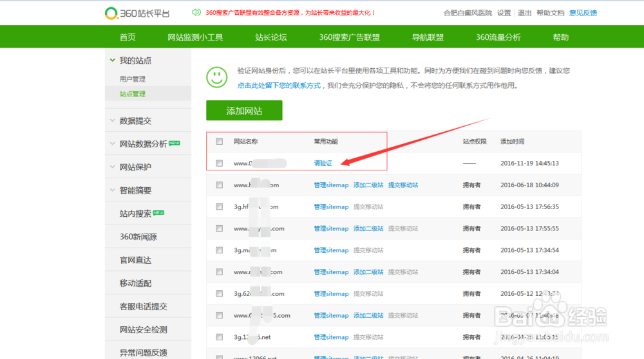Screen dimensions: 644x359
Task: Open 360新闻源 in the sidebar
Action: pos(138,237)
